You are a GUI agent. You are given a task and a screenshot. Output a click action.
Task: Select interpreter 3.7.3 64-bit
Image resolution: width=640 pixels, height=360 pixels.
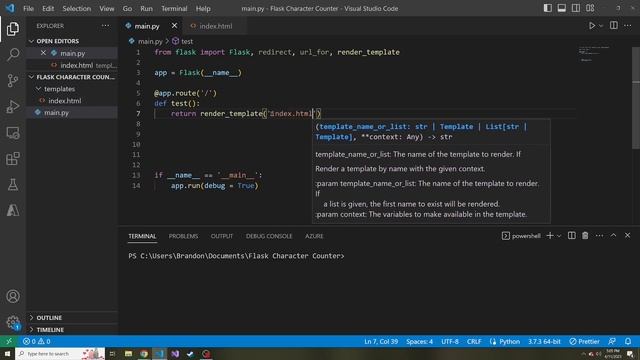[x=544, y=341]
